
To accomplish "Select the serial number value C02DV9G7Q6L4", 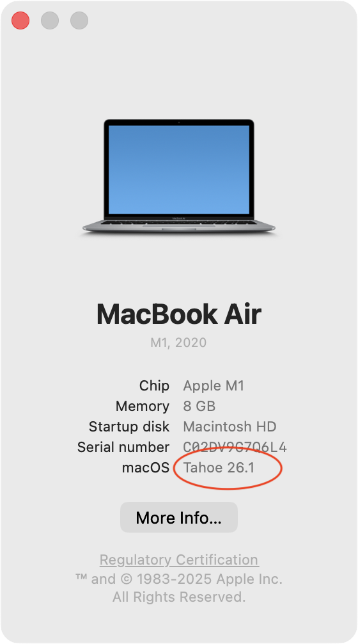I will pos(235,447).
